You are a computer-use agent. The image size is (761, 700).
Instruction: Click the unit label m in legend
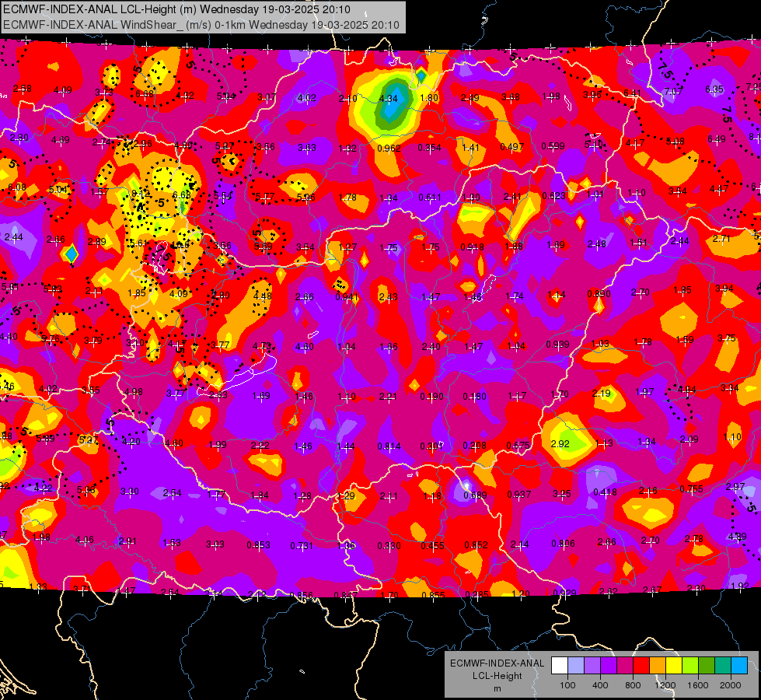[497, 689]
